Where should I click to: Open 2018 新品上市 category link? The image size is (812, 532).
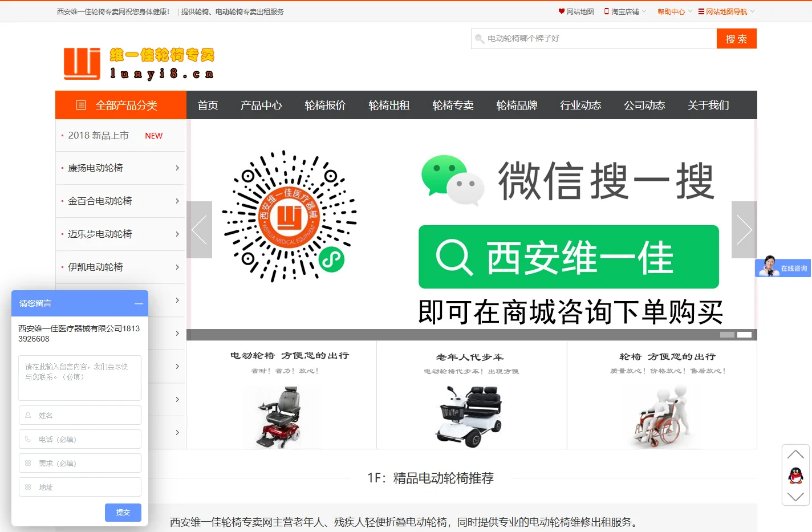coord(98,135)
